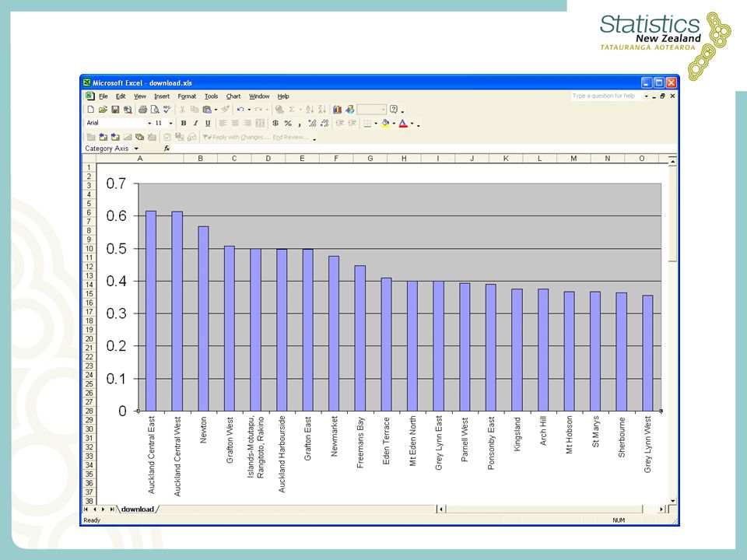Click the horizontal scrollbar left arrow
The image size is (747, 560).
pos(441,509)
